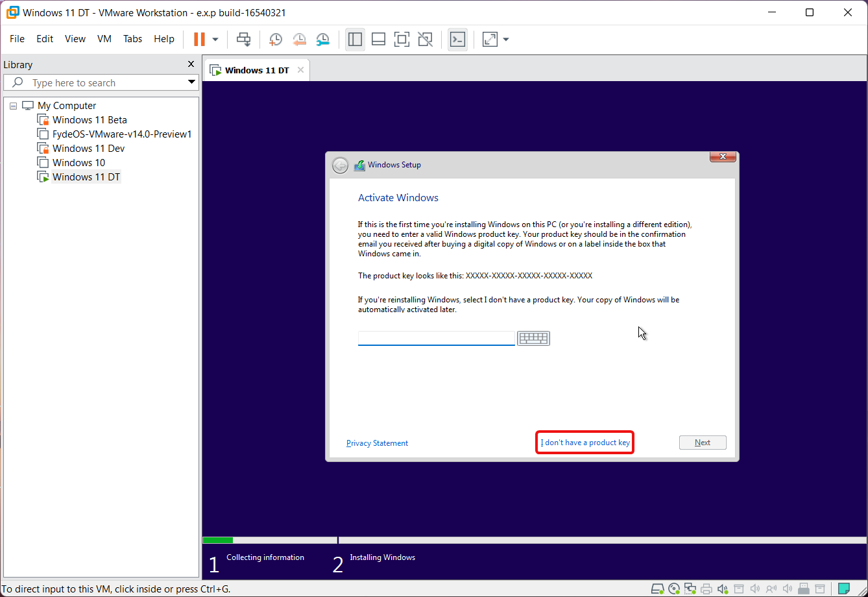Go back in Windows Setup
The height and width of the screenshot is (597, 868).
(x=340, y=165)
